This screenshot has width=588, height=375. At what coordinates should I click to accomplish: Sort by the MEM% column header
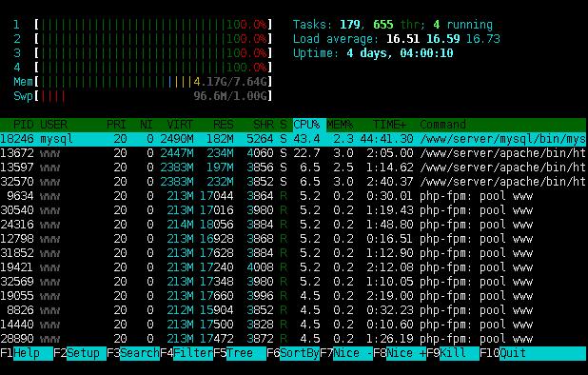click(340, 125)
